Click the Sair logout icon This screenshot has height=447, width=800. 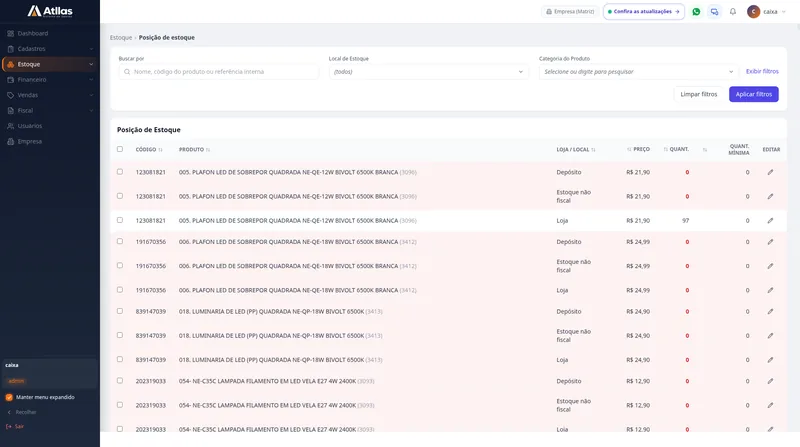tap(9, 427)
